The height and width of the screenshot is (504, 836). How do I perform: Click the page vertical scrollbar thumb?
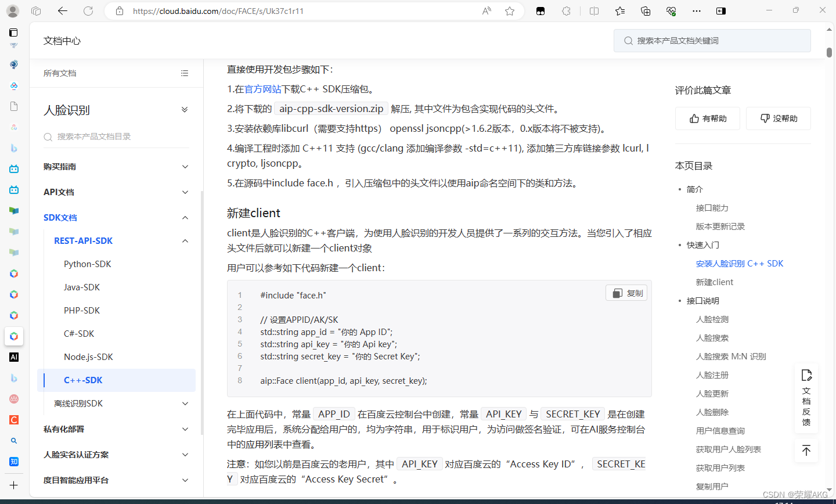point(829,52)
